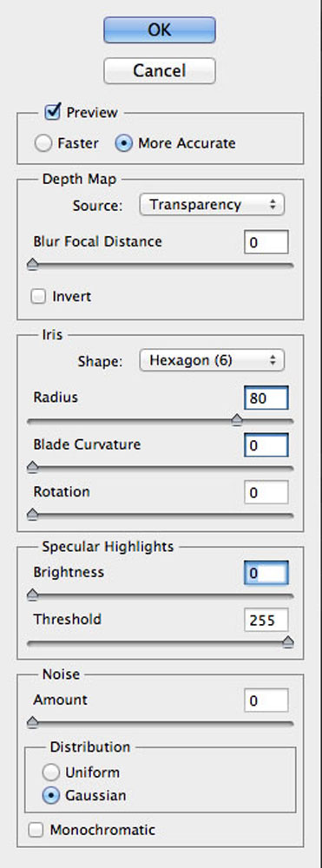Select the Uniform distribution option
The height and width of the screenshot is (868, 322).
pos(51,773)
